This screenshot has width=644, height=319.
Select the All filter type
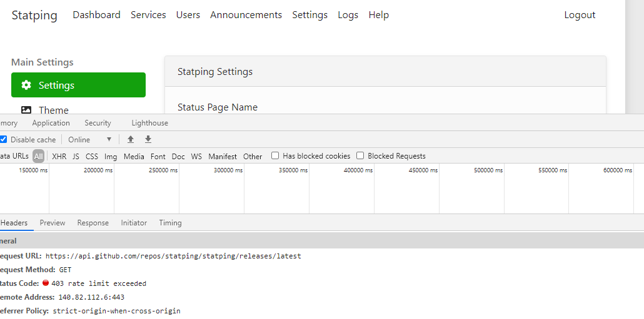(x=39, y=156)
